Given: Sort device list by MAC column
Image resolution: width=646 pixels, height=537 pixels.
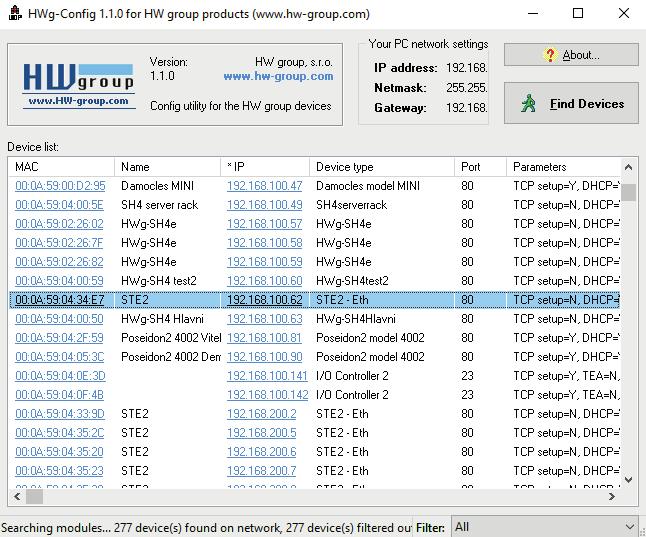Looking at the screenshot, I should coord(61,167).
